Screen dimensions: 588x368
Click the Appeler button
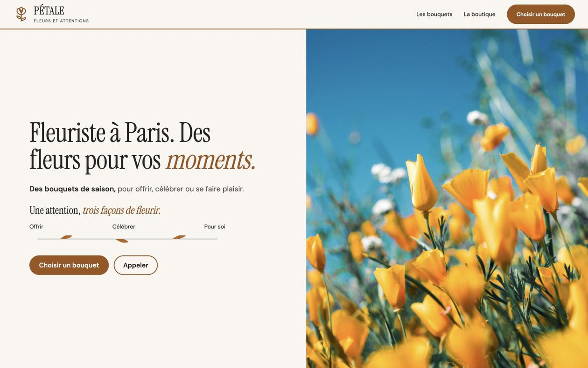pyautogui.click(x=136, y=265)
